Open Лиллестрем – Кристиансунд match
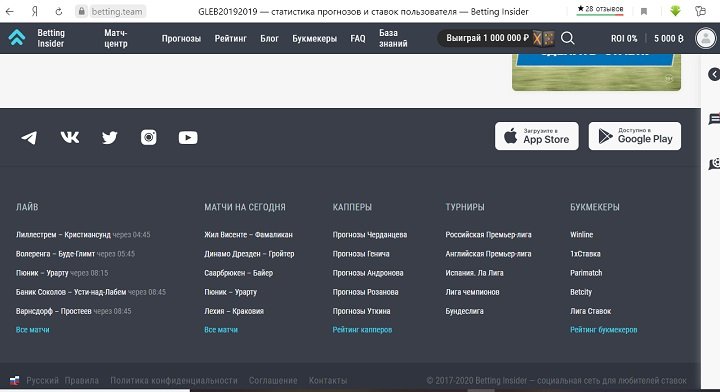This screenshot has height=392, width=720. 63,235
